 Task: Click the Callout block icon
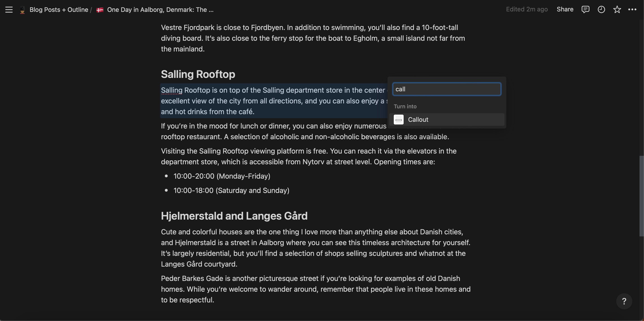[398, 120]
